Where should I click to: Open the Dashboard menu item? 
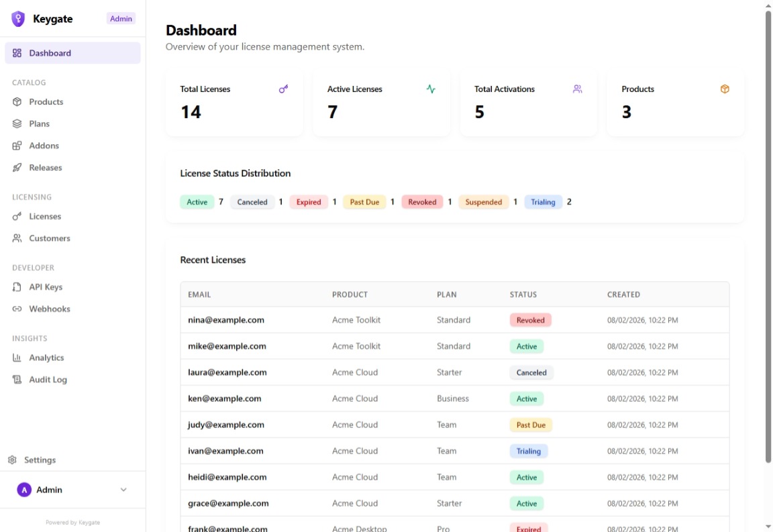coord(72,53)
